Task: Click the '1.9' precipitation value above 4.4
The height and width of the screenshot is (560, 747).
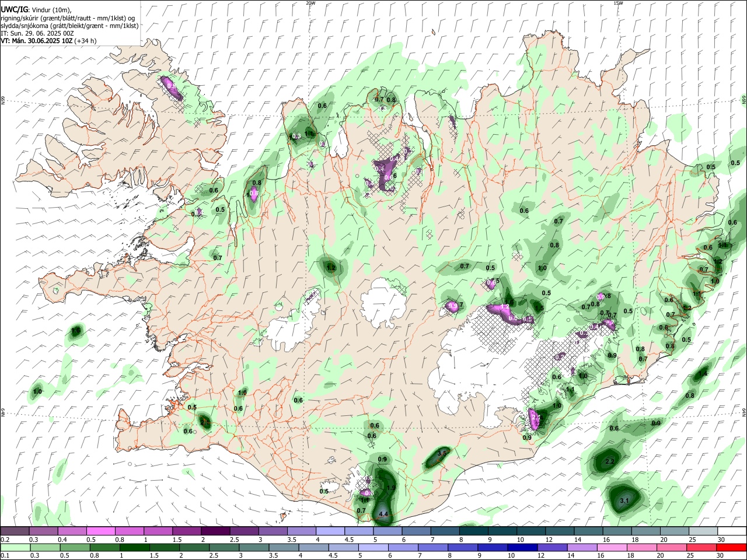Action: coord(391,488)
